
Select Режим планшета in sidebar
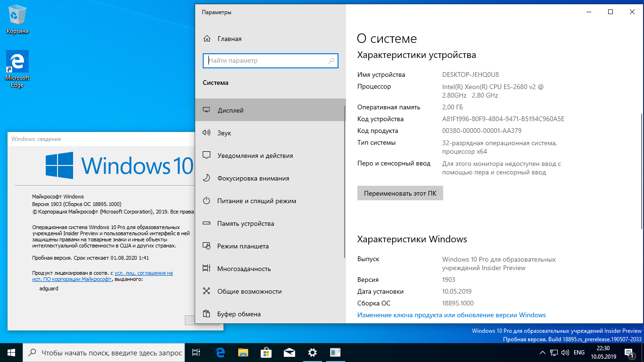tap(270, 246)
